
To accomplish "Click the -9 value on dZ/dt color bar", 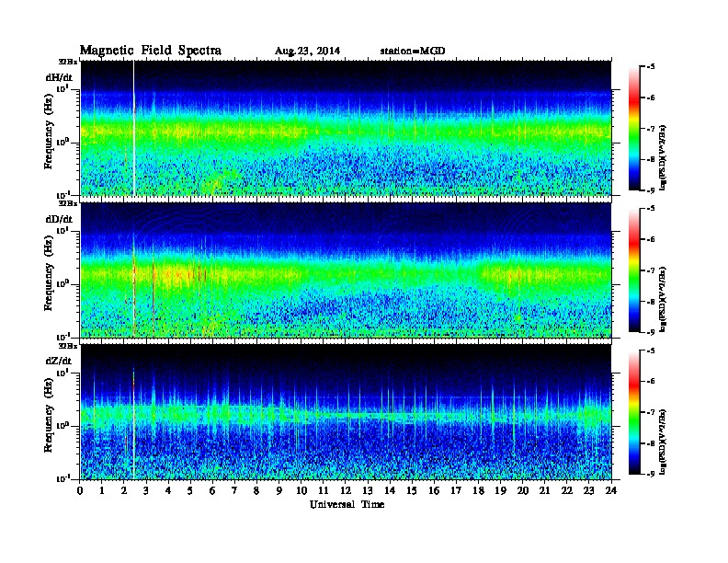I will click(651, 475).
